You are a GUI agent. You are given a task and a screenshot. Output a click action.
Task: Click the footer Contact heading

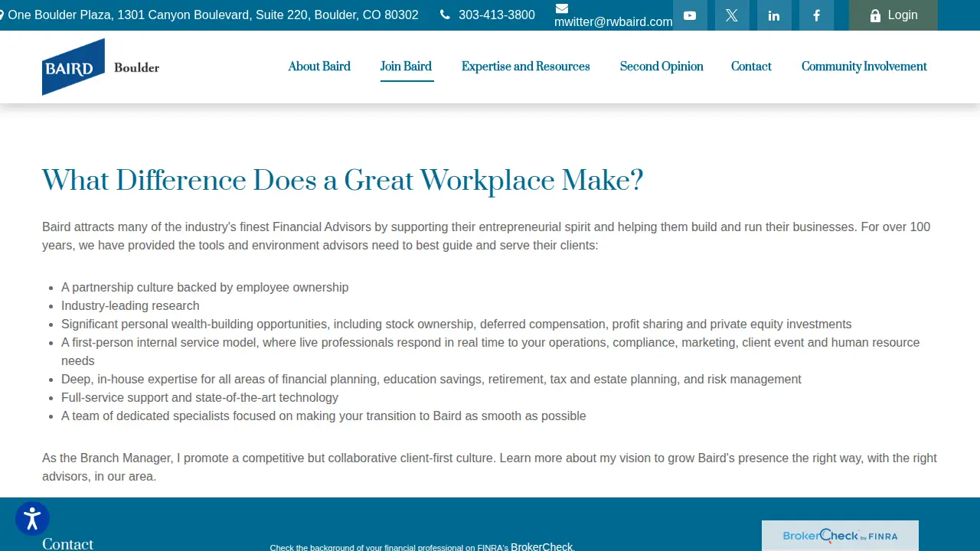[x=68, y=543]
